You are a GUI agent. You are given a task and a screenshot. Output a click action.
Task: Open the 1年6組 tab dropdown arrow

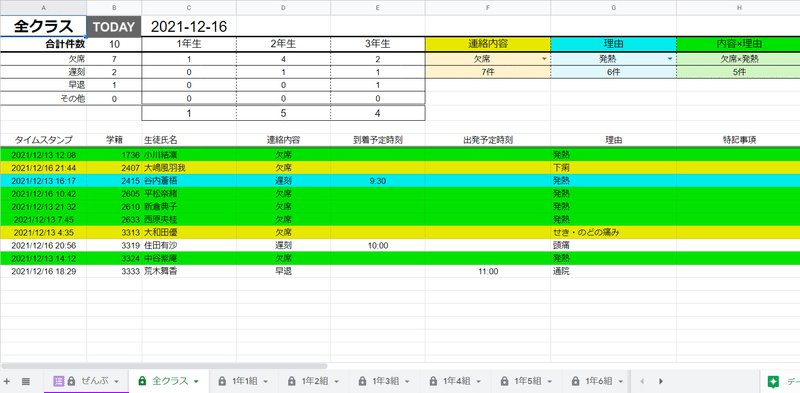(x=621, y=382)
